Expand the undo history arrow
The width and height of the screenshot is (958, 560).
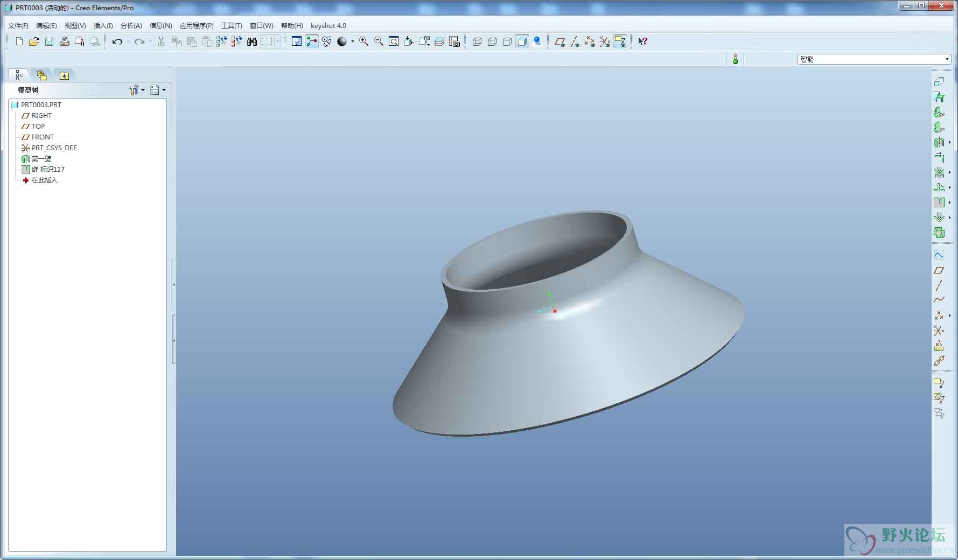[128, 41]
